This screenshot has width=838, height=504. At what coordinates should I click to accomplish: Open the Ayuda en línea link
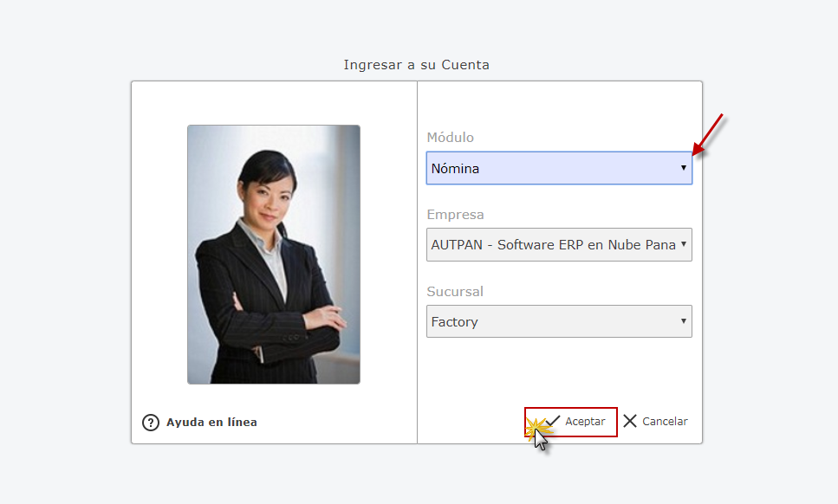(x=211, y=423)
